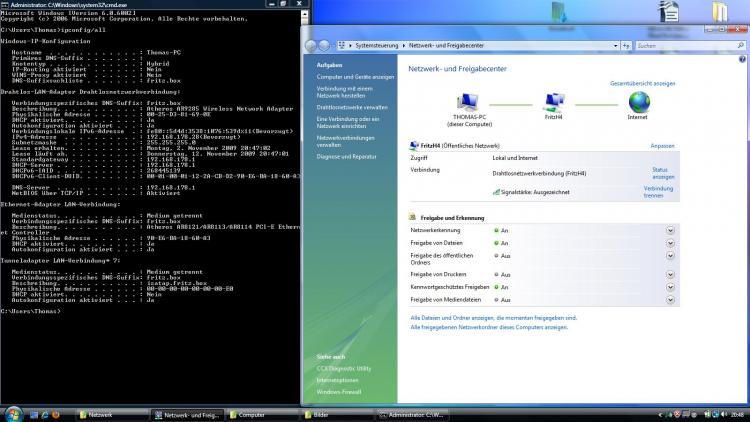Open the Windows Start orb

click(13, 414)
